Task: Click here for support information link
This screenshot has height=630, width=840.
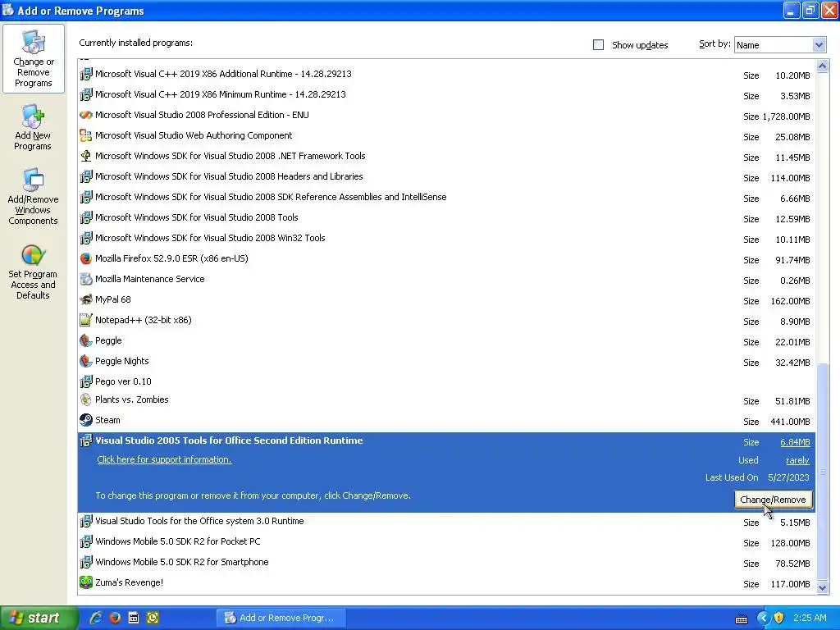Action: [164, 459]
